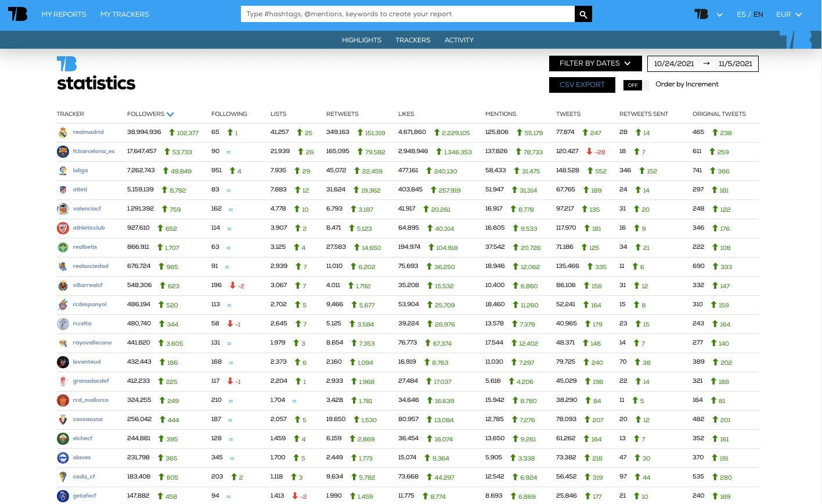
Task: Click realmadrid followers value 38,994,936
Action: (x=144, y=132)
